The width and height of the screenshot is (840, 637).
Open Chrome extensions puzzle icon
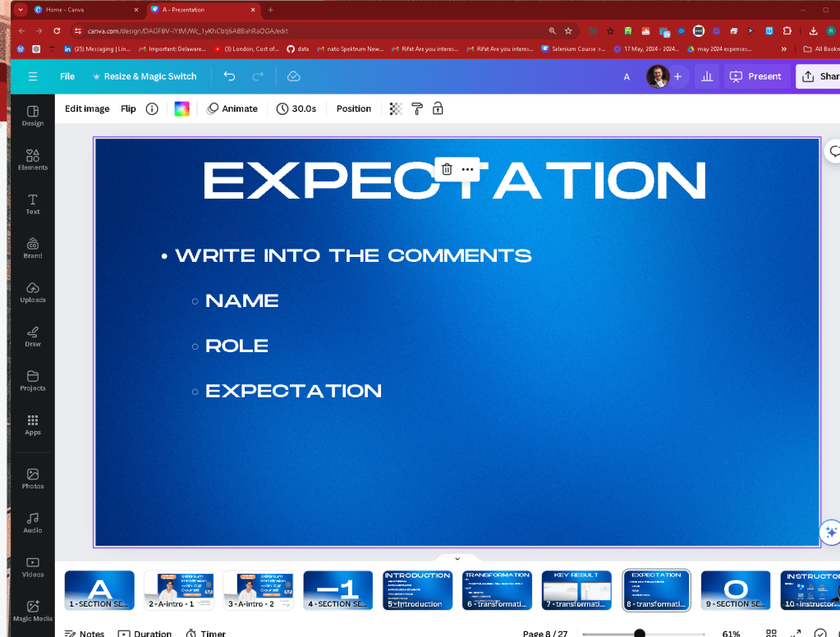point(787,31)
